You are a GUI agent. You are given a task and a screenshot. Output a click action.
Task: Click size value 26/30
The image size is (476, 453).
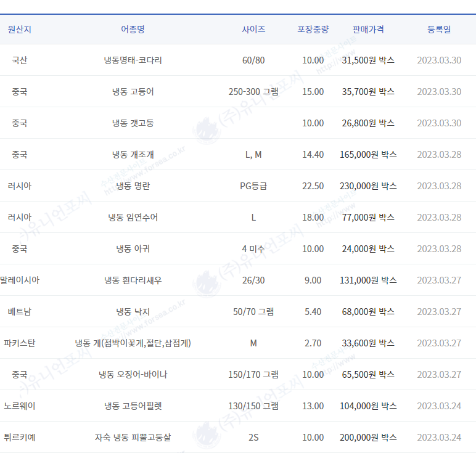tap(253, 280)
